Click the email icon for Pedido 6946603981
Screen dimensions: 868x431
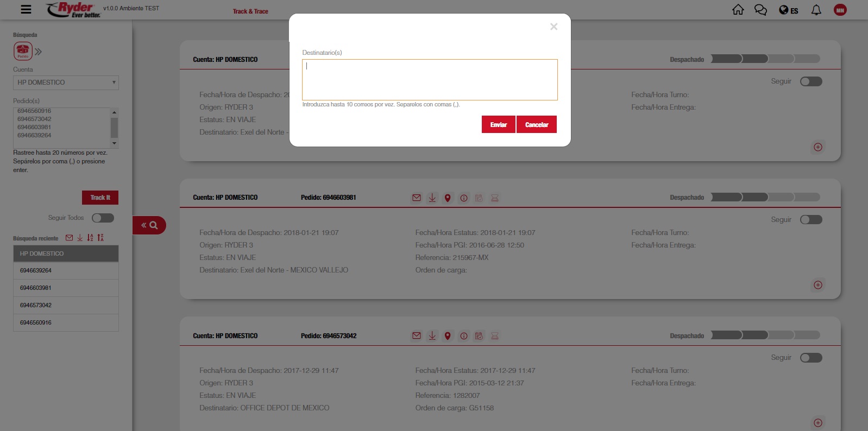(x=417, y=198)
